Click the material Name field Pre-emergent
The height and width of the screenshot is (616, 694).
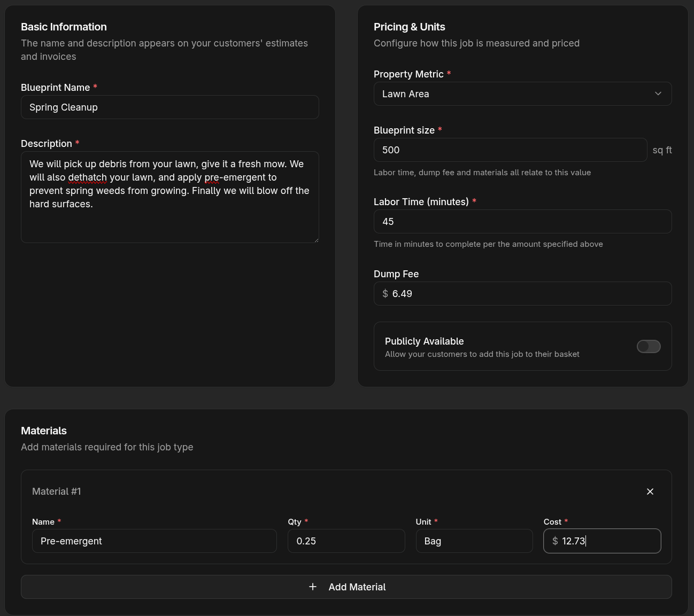pos(154,541)
